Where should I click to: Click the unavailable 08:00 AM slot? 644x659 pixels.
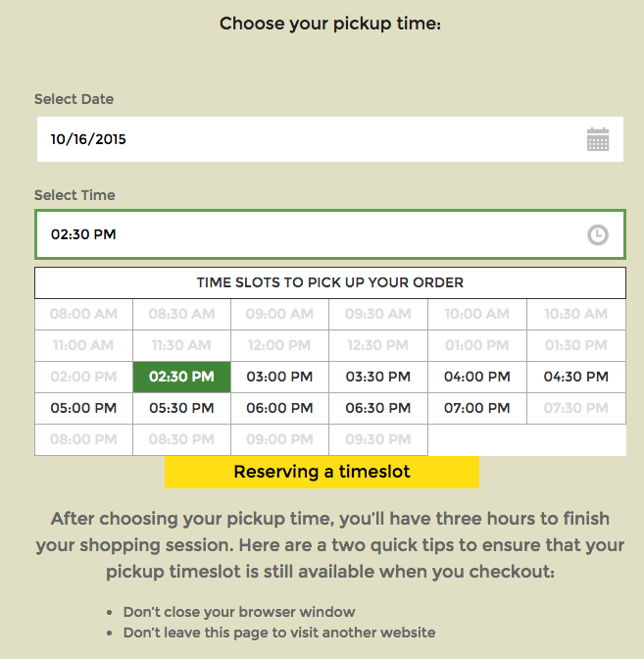pyautogui.click(x=83, y=315)
